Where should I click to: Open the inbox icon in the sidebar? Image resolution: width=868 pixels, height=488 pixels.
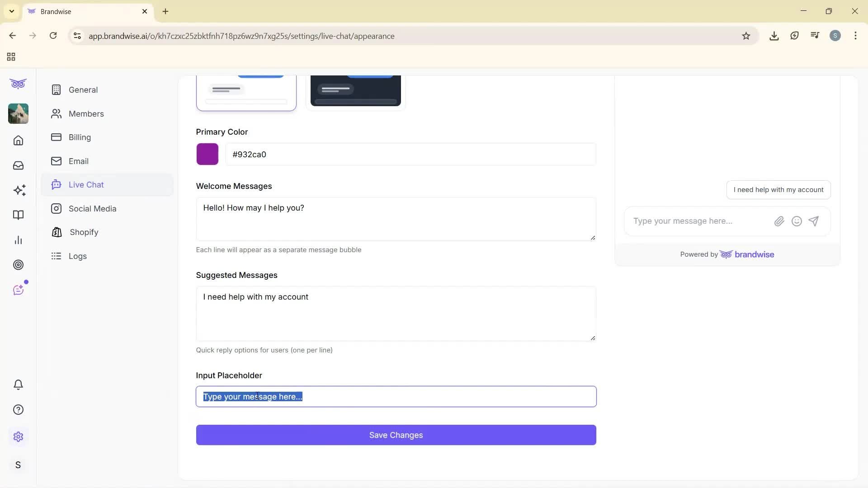pos(18,165)
